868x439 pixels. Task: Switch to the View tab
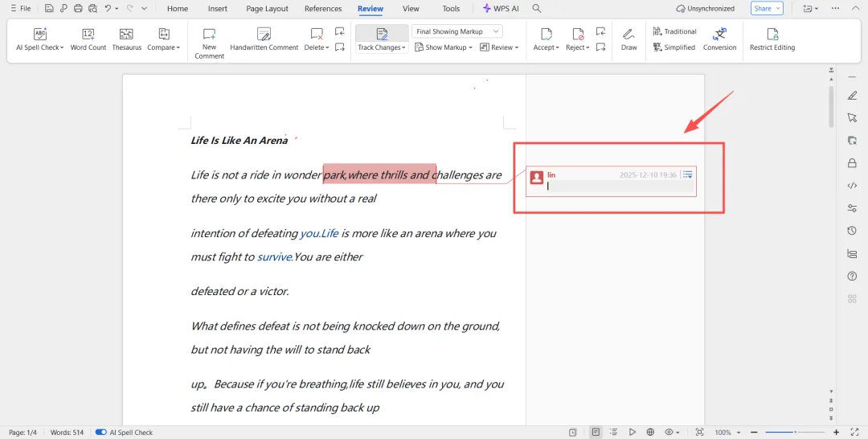click(411, 8)
